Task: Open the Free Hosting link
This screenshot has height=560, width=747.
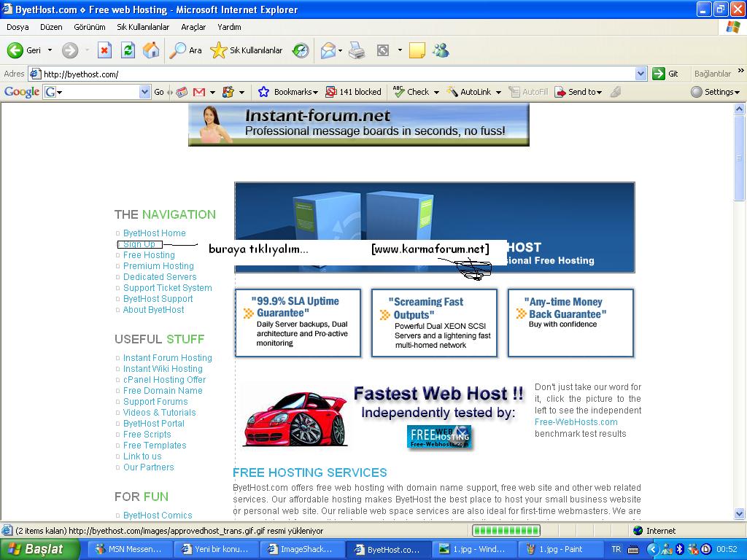Action: tap(149, 254)
